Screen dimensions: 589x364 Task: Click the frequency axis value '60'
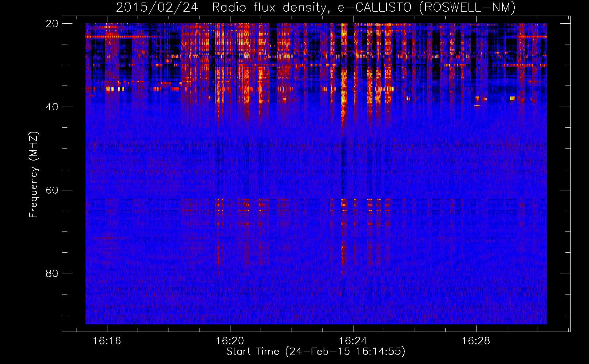coord(52,190)
